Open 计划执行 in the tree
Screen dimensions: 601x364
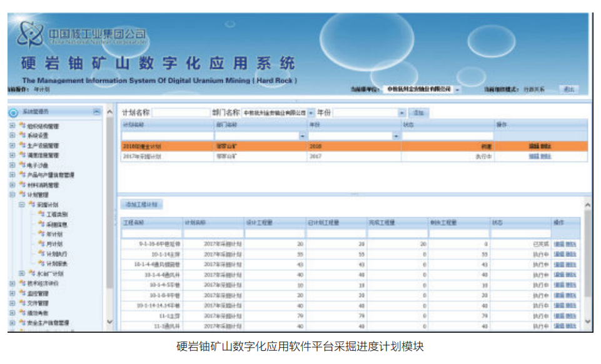click(57, 254)
